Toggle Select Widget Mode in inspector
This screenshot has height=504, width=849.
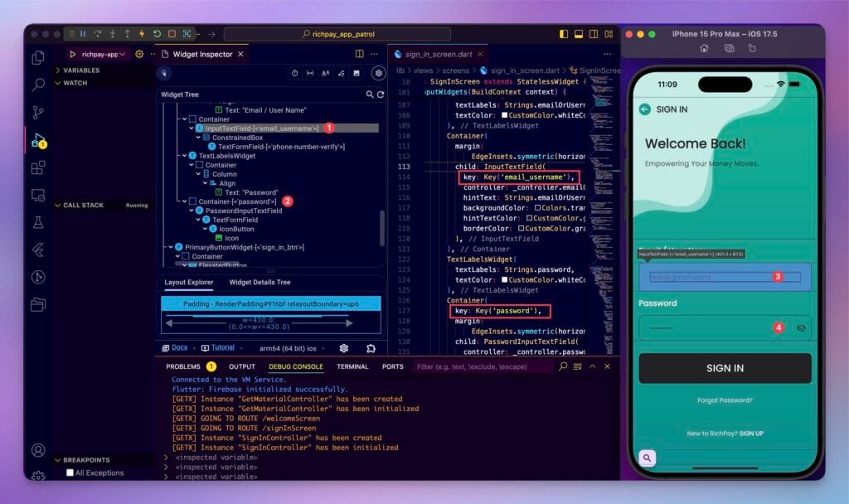[164, 73]
